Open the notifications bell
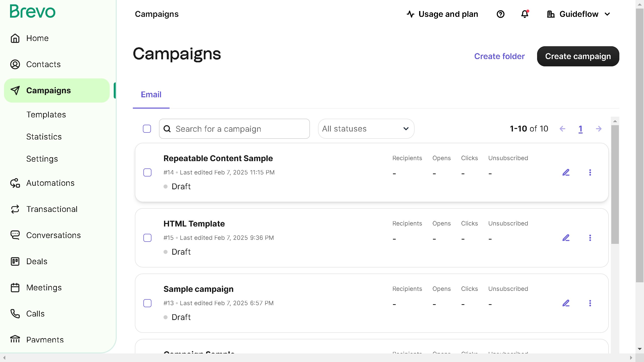 tap(525, 14)
